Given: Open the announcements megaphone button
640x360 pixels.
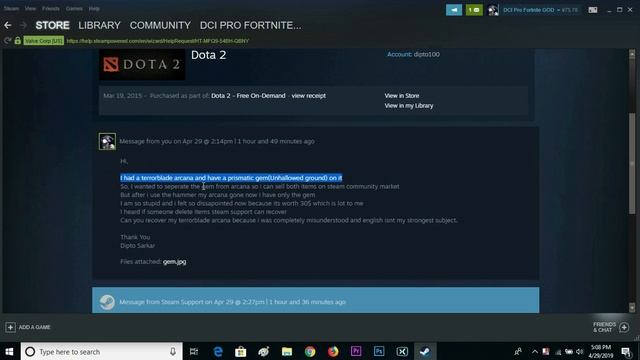Looking at the screenshot, I should (x=454, y=10).
